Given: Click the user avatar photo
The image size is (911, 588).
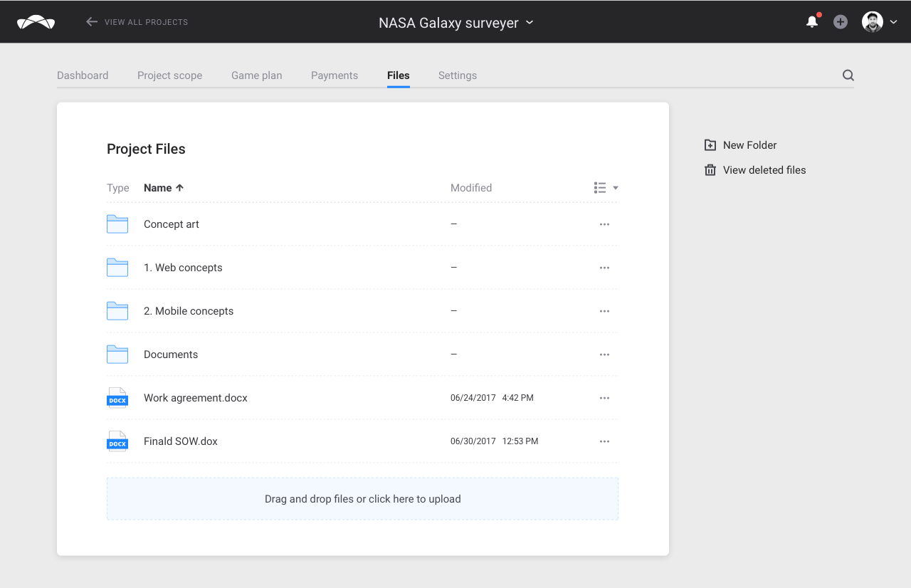Looking at the screenshot, I should (x=873, y=22).
